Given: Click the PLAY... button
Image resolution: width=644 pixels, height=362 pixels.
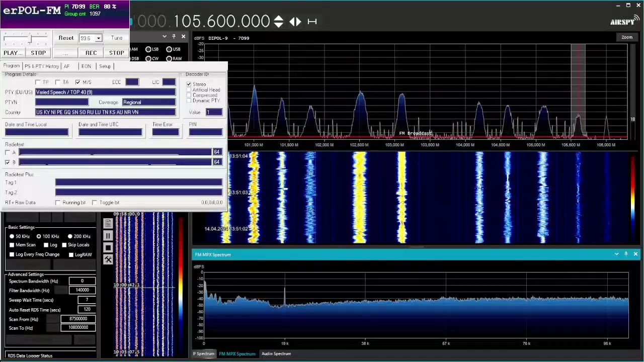Looking at the screenshot, I should 13,53.
